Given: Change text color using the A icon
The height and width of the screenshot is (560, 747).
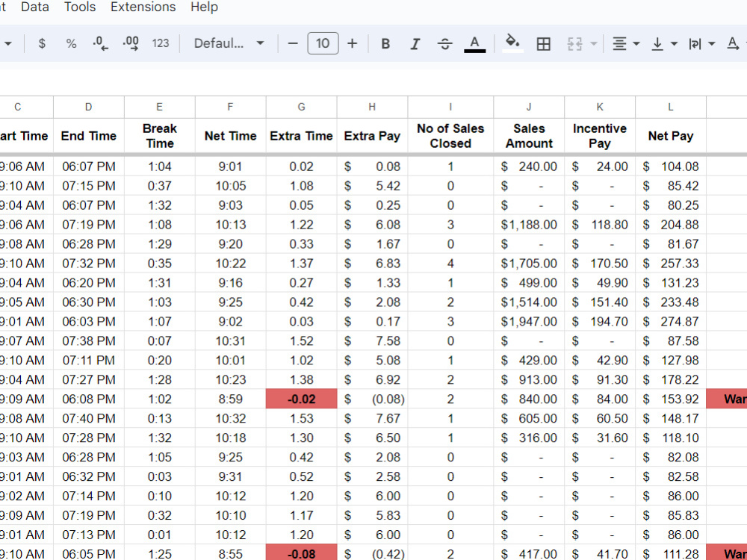Looking at the screenshot, I should pyautogui.click(x=474, y=43).
